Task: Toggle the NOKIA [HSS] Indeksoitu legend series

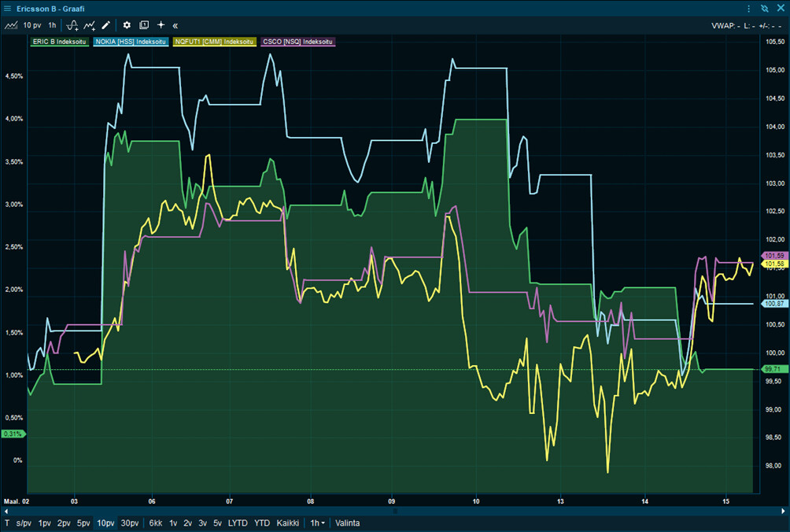Action: 131,41
